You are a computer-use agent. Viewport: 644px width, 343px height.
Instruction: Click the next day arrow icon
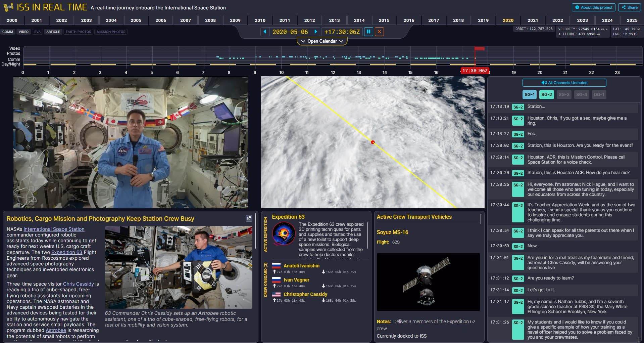click(315, 32)
